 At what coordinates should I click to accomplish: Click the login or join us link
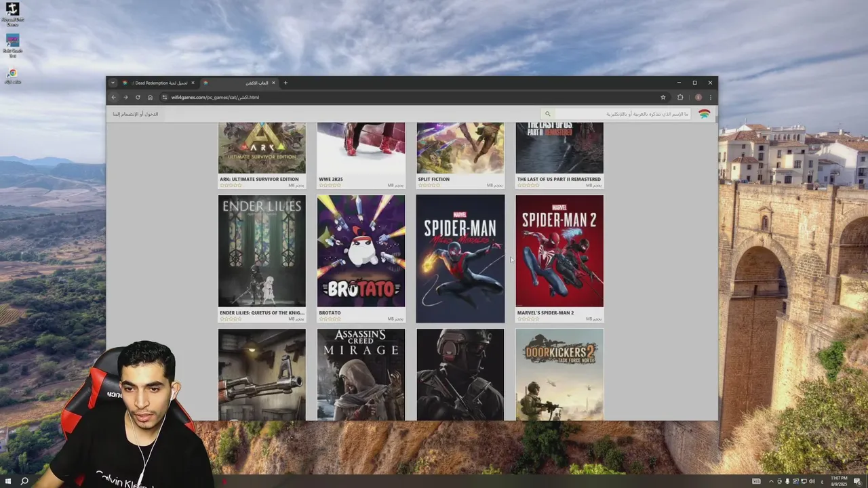pos(136,114)
